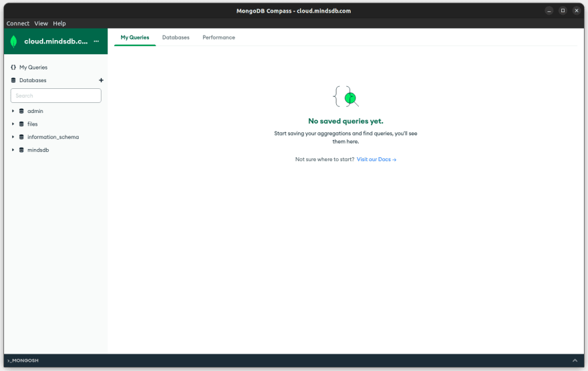Expand the information_schema database tree
The height and width of the screenshot is (371, 588).
tap(13, 137)
